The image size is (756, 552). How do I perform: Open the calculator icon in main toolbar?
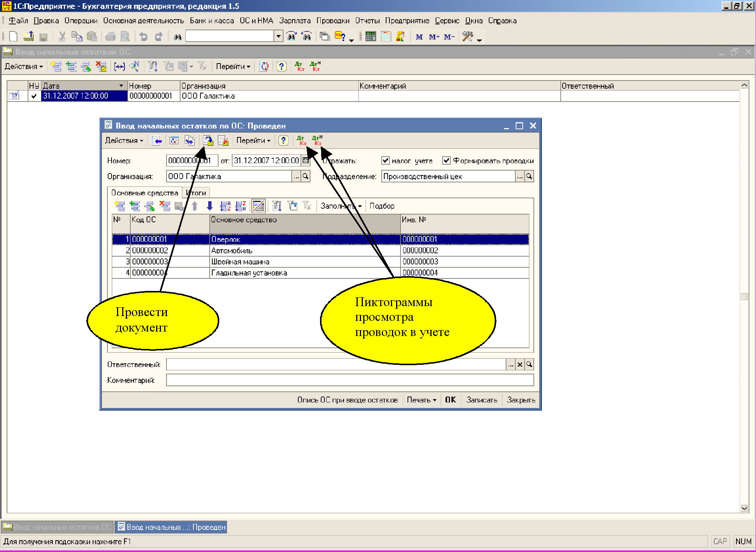pos(370,36)
